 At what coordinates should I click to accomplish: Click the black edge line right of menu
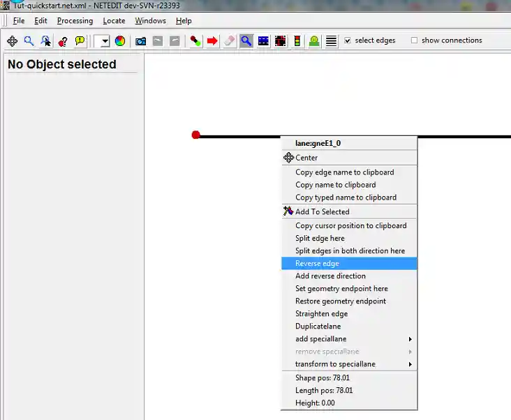[464, 137]
